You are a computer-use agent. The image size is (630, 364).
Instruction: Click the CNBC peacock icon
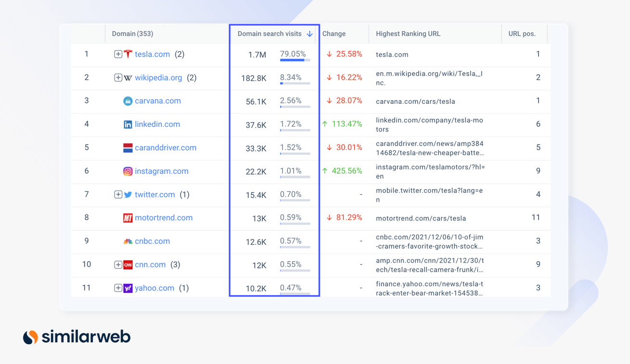(x=128, y=241)
